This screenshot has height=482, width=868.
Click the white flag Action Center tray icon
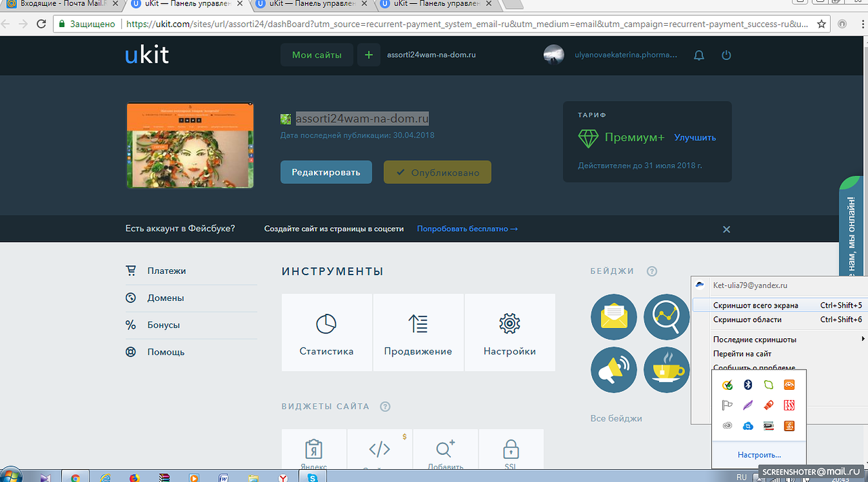pyautogui.click(x=728, y=405)
